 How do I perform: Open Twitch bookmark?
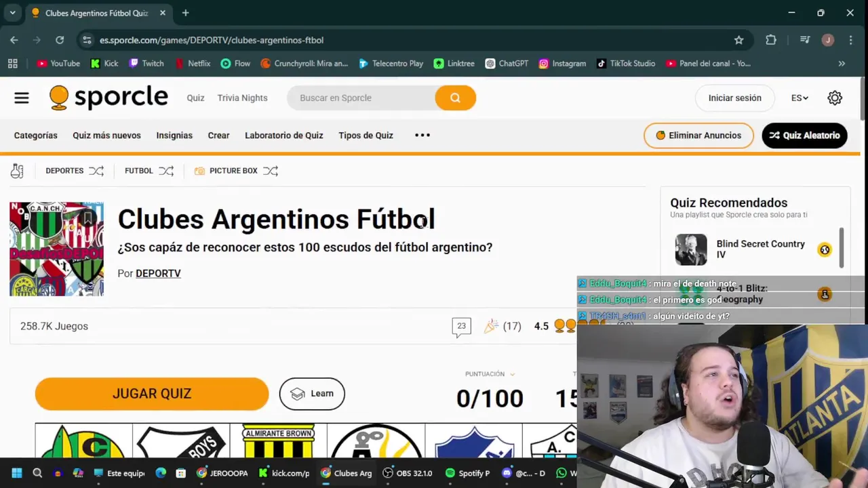pos(146,63)
